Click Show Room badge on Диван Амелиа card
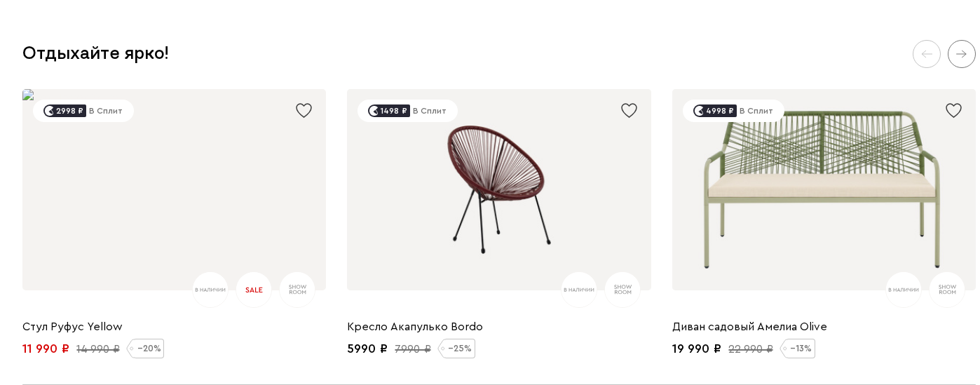 click(947, 290)
